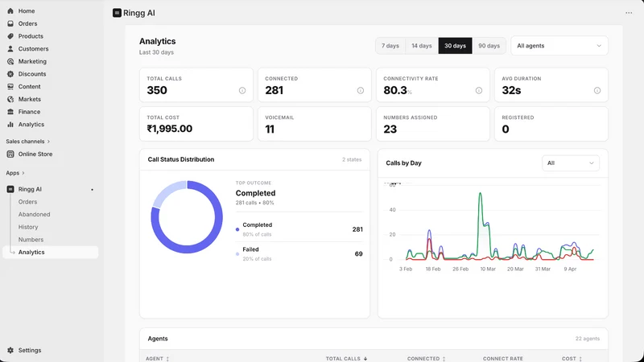Click the Content icon in sidebar
Image resolution: width=644 pixels, height=362 pixels.
(x=10, y=87)
